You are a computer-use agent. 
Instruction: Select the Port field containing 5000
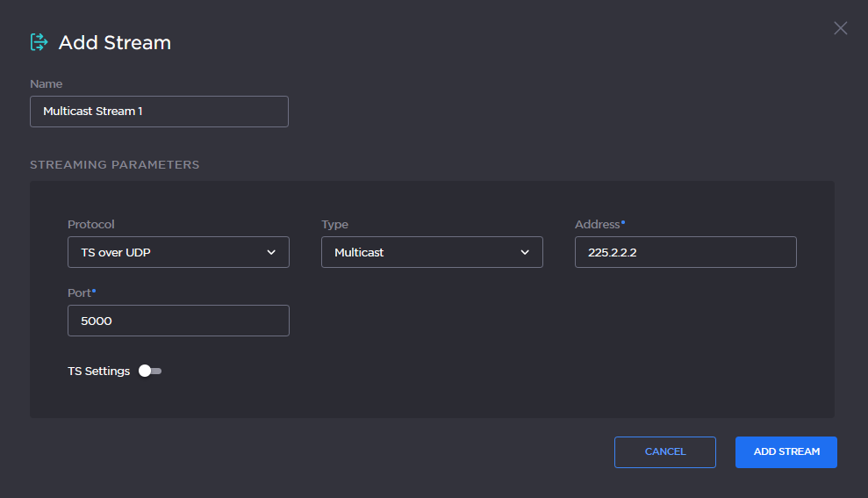(178, 321)
